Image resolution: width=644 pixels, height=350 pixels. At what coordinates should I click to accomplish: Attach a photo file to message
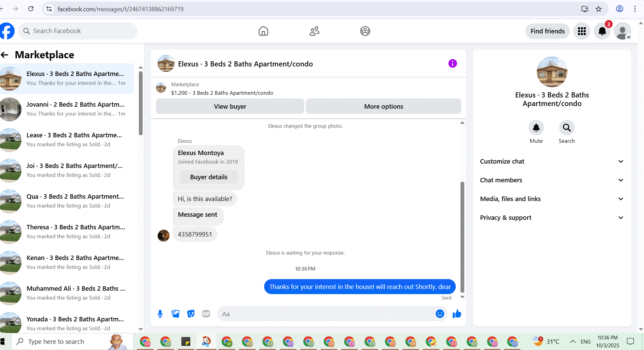point(176,314)
